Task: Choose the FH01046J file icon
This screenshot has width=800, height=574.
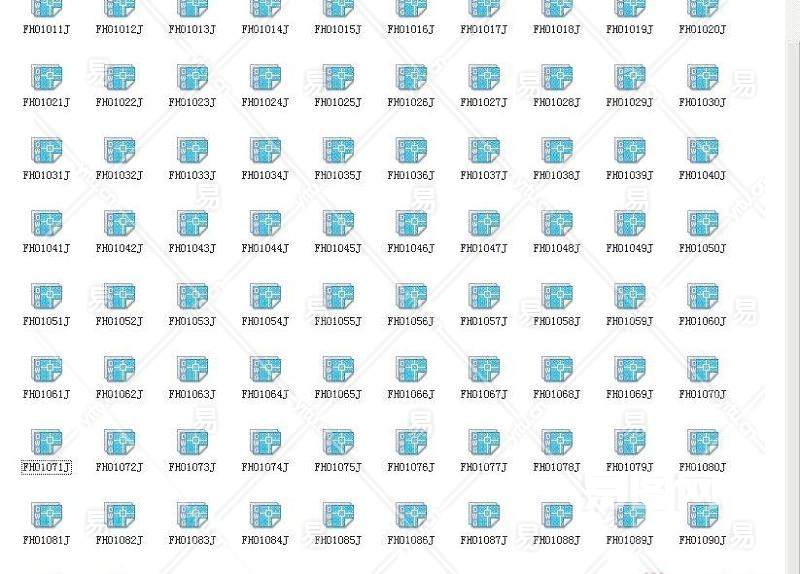Action: pos(411,223)
